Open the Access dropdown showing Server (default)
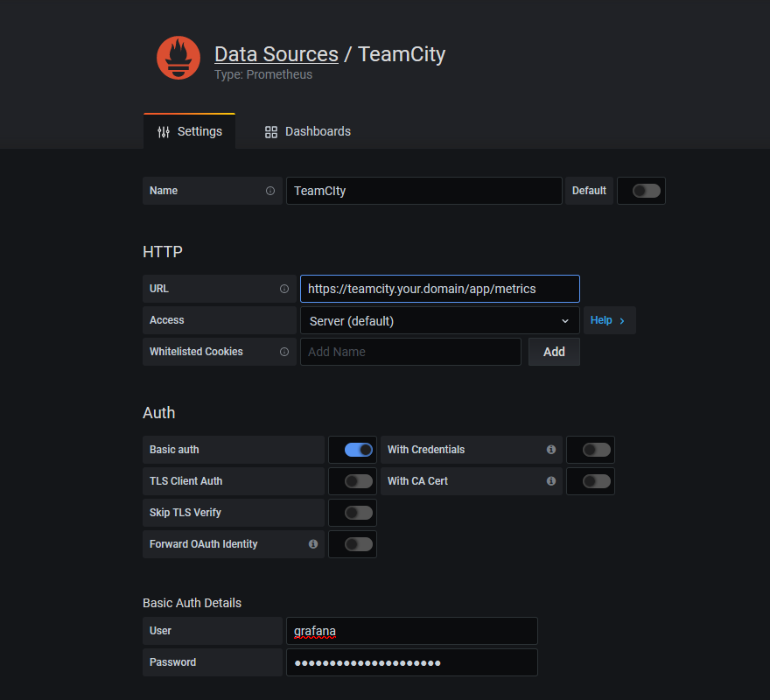770x700 pixels. tap(439, 321)
